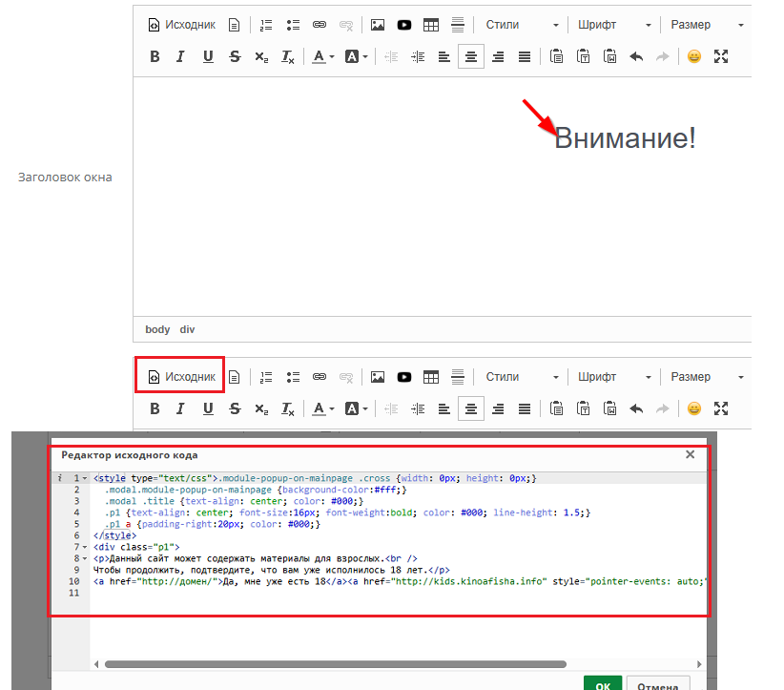Click undo arrow in the lower toolbar
784x690 pixels.
tap(636, 408)
